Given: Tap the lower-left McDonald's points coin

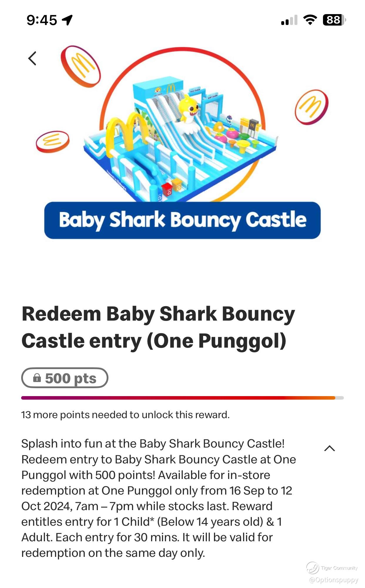Looking at the screenshot, I should tap(53, 142).
